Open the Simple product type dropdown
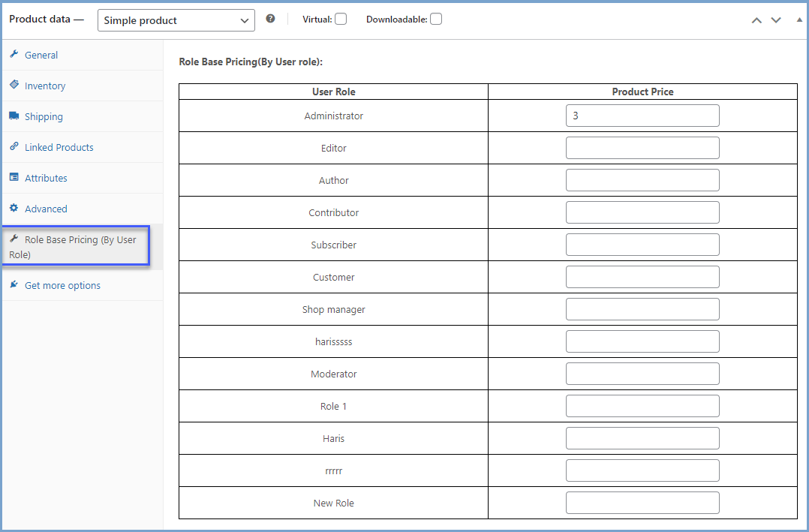Viewport: 809px width, 532px height. 176,19
